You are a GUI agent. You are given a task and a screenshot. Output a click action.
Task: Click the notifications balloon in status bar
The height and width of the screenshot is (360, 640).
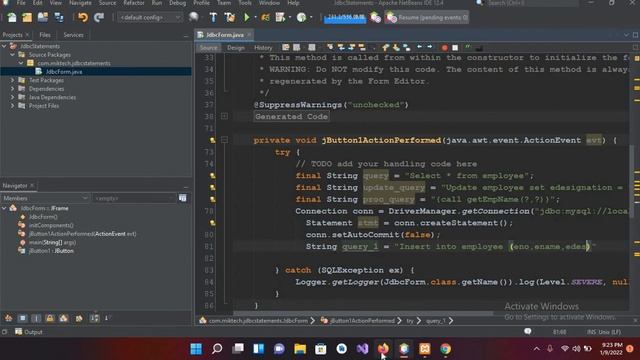click(x=527, y=332)
